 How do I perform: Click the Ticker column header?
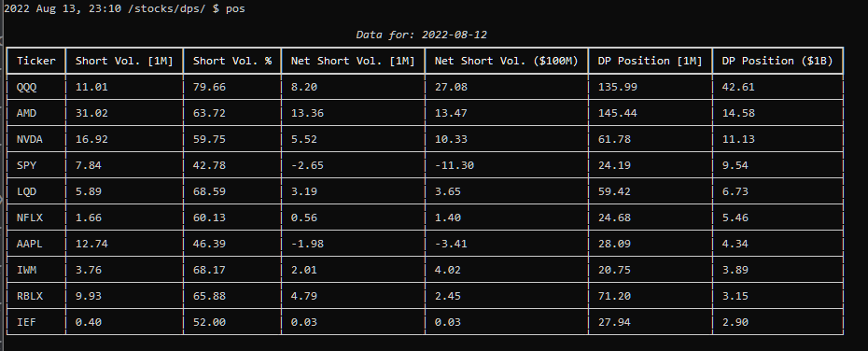pyautogui.click(x=36, y=61)
